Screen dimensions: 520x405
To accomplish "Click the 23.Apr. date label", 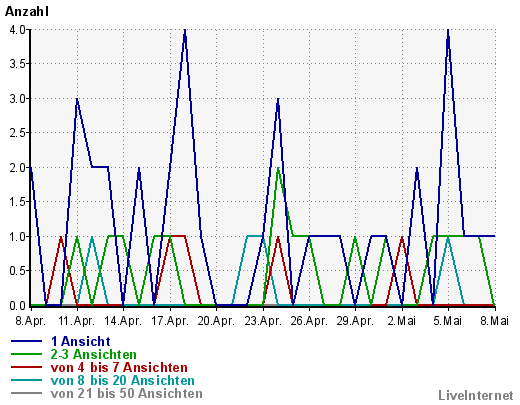I will pyautogui.click(x=263, y=321).
